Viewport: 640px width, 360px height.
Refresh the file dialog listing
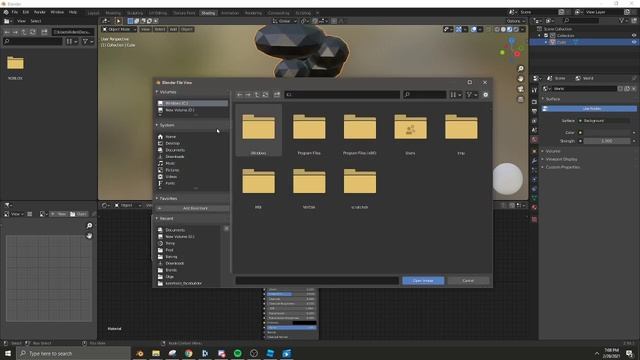coord(265,95)
